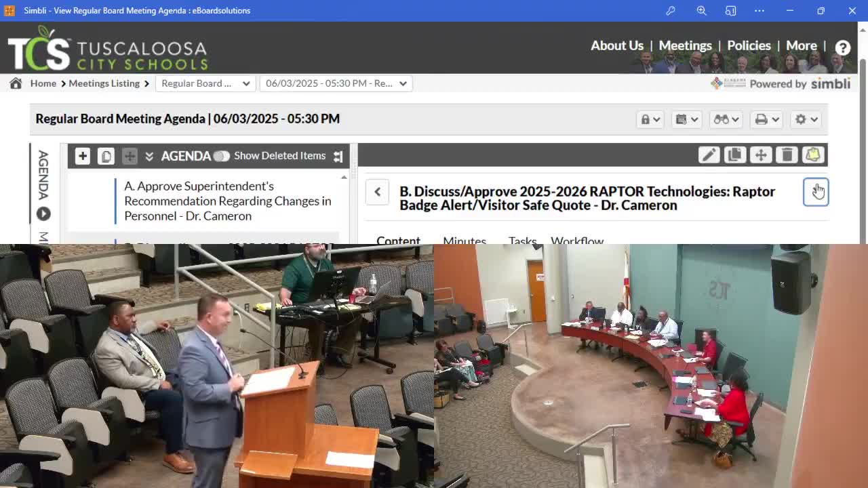Click the zoom magnifier icon in title bar
Screen dimensions: 868x488
pyautogui.click(x=701, y=10)
